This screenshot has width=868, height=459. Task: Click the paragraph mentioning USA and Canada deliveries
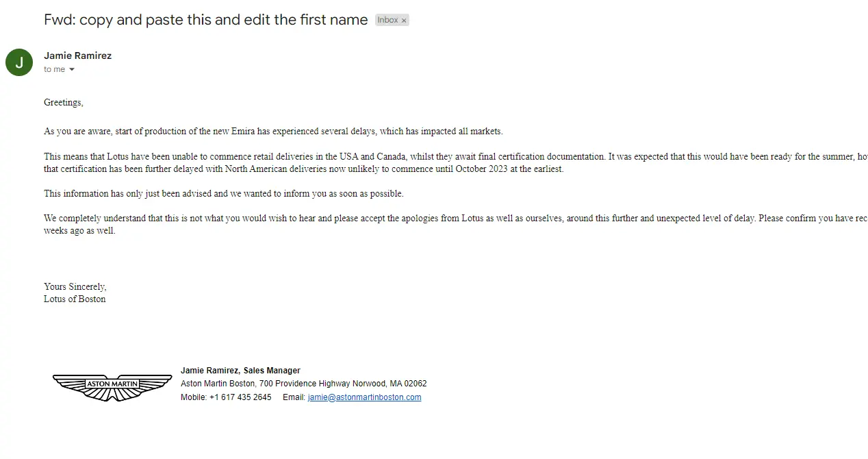pos(411,163)
